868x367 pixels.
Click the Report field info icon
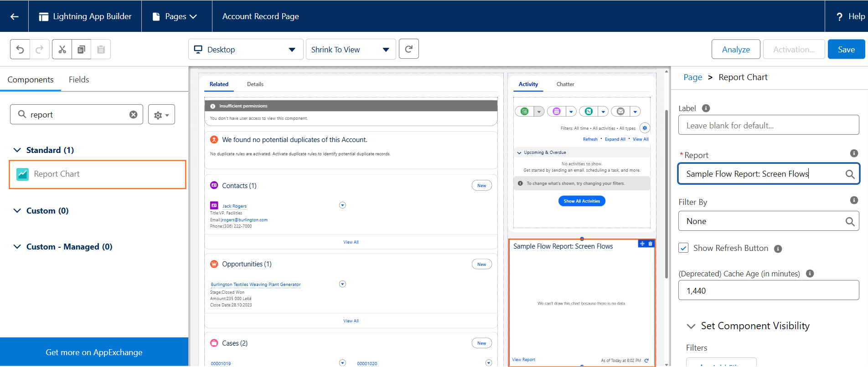click(854, 153)
